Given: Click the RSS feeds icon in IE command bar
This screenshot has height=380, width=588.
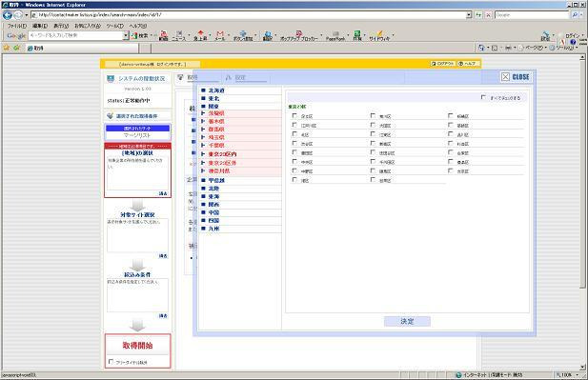Looking at the screenshot, I should pos(495,48).
